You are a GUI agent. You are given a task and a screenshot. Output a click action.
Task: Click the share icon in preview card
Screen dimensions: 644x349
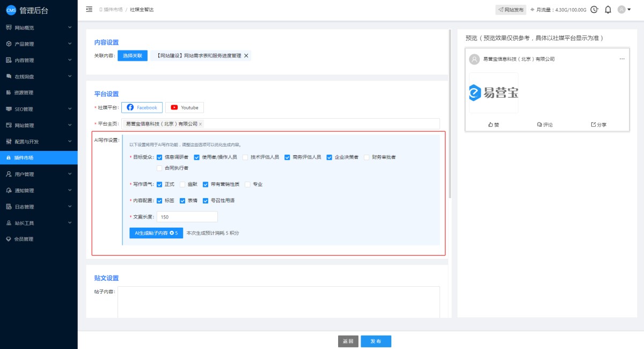[x=593, y=125]
